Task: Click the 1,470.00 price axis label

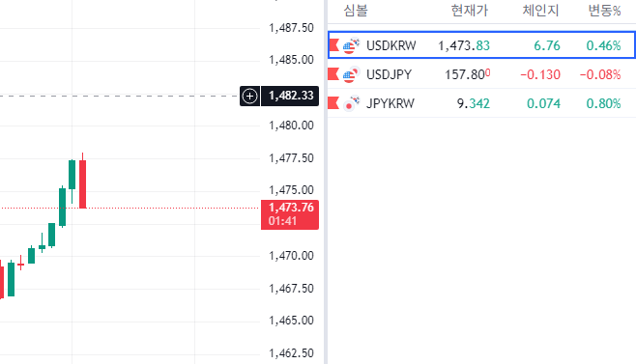Action: pos(291,256)
